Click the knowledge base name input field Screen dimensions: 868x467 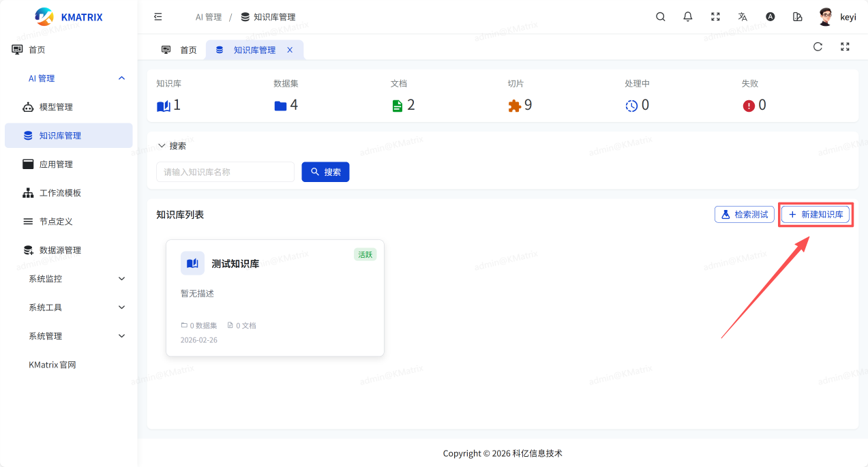[225, 172]
